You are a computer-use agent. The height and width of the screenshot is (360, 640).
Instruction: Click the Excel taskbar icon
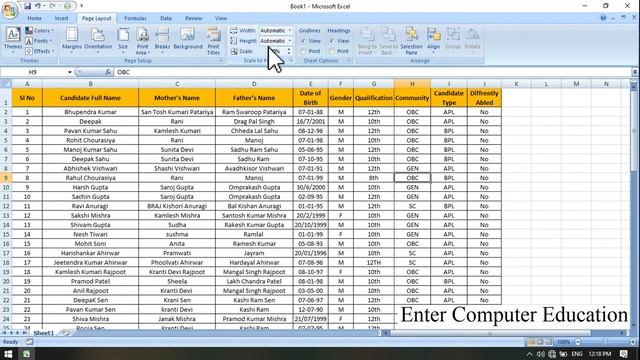pos(26,353)
